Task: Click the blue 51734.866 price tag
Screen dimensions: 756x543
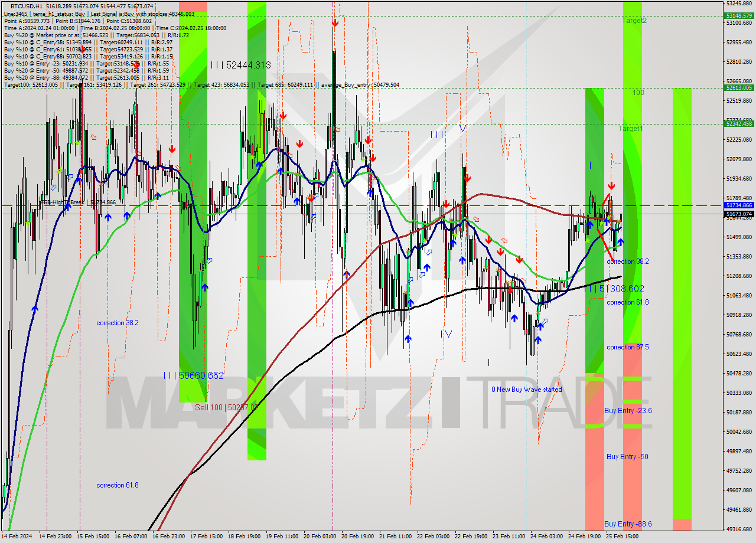Action: [x=739, y=205]
